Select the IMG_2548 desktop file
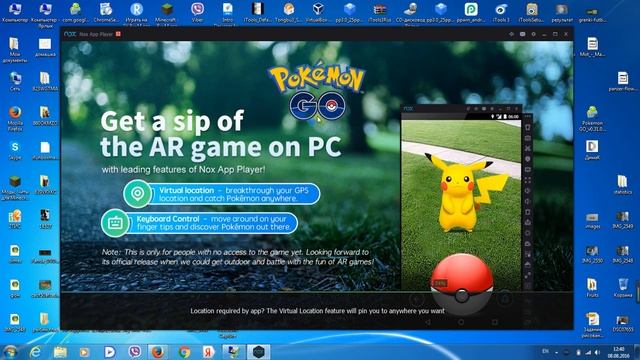Screen dimensions: 640x360 tap(623, 254)
